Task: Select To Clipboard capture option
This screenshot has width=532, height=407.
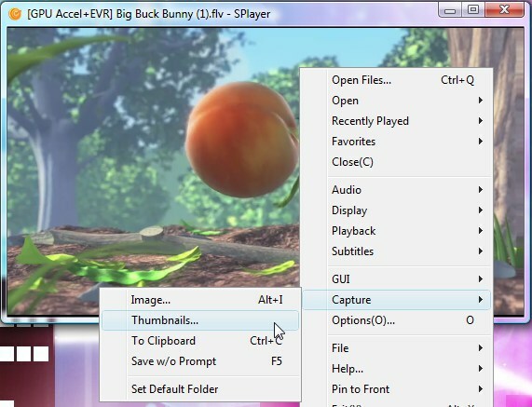Action: tap(200, 341)
